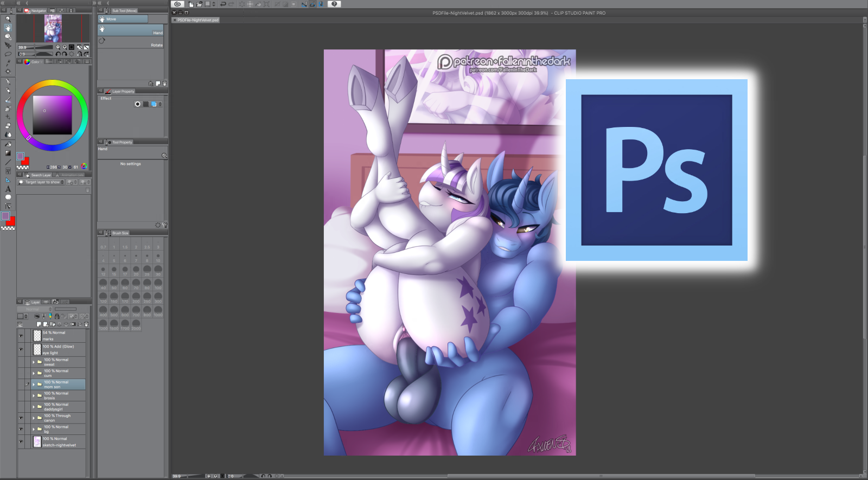Delete sub tool trash icon
The image size is (868, 480).
(x=164, y=84)
